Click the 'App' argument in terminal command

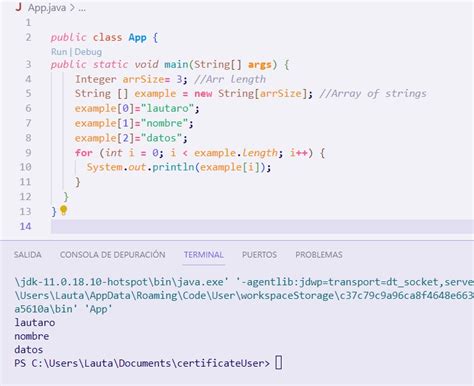[x=98, y=309]
